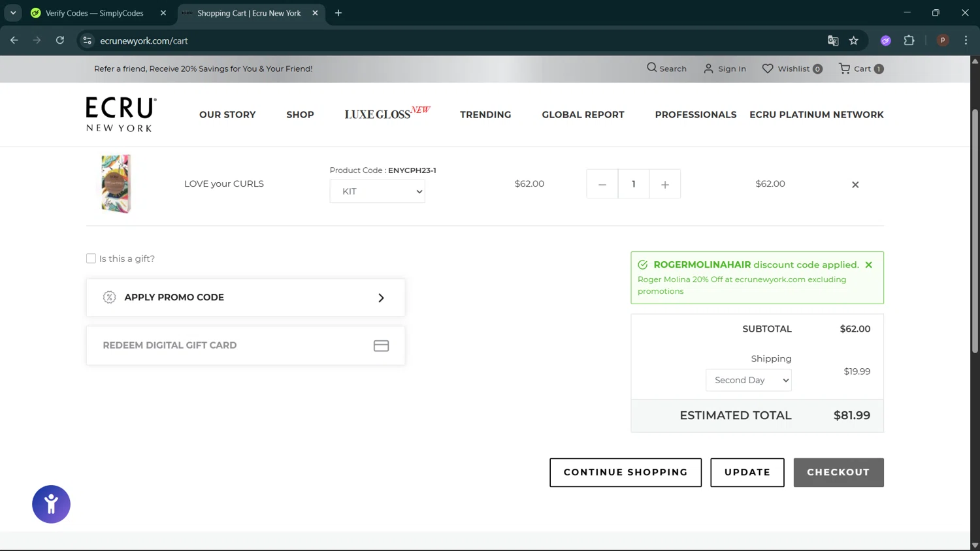The width and height of the screenshot is (980, 551).
Task: Expand the KIT variant dropdown
Action: click(377, 191)
